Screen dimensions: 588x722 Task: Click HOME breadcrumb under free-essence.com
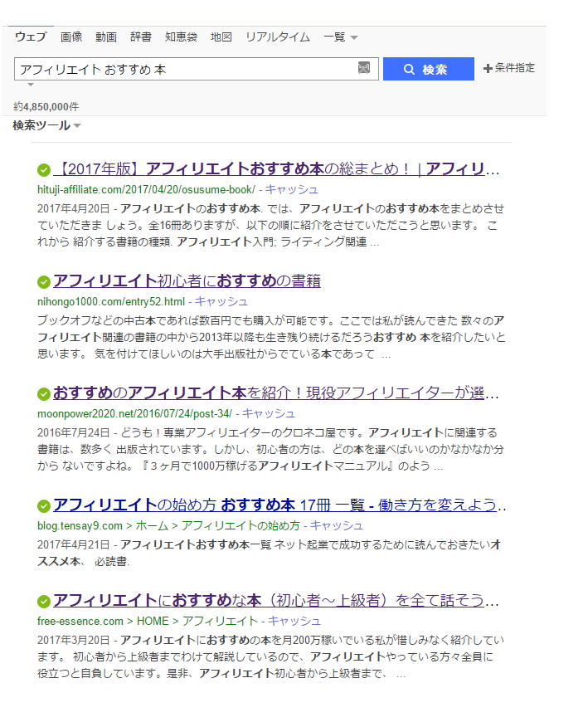(x=153, y=622)
